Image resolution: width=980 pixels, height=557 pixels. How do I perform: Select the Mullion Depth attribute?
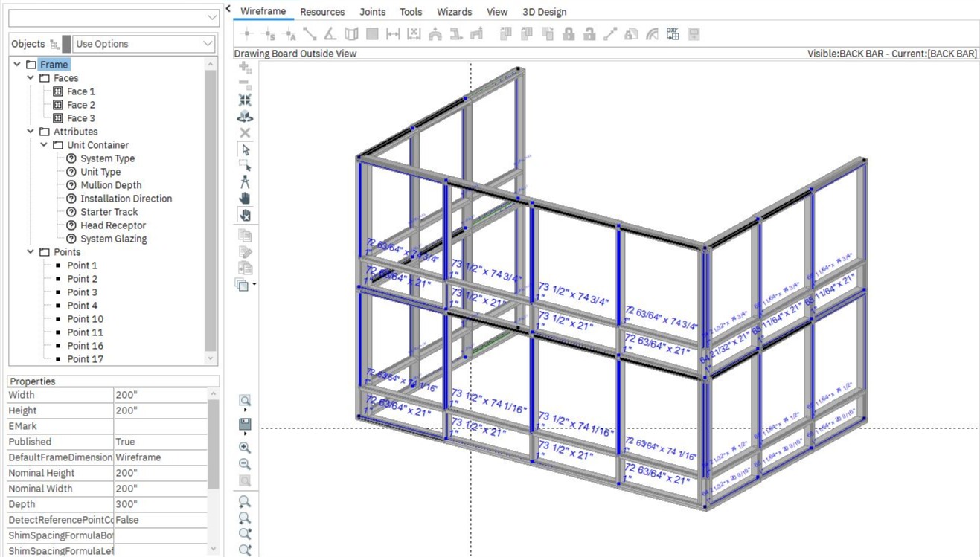[x=110, y=185]
